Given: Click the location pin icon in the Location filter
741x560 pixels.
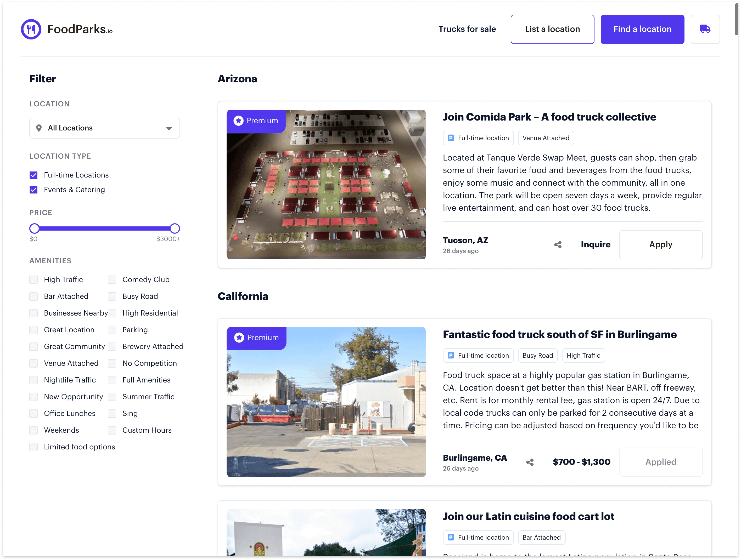Looking at the screenshot, I should coord(39,128).
